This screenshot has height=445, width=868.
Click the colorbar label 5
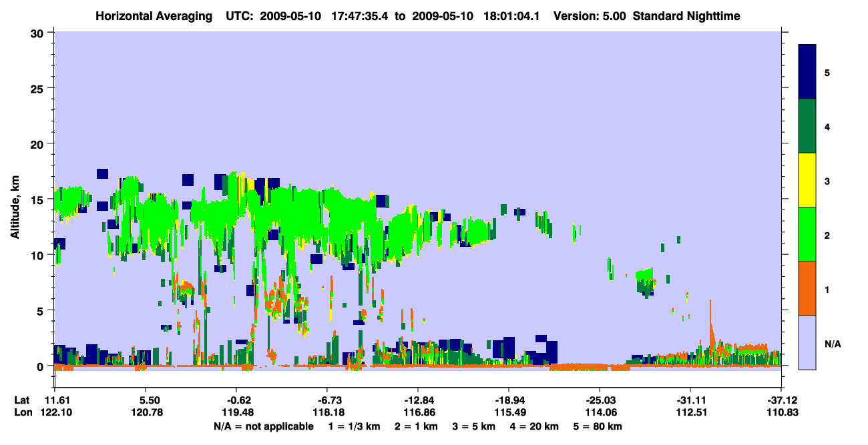827,72
